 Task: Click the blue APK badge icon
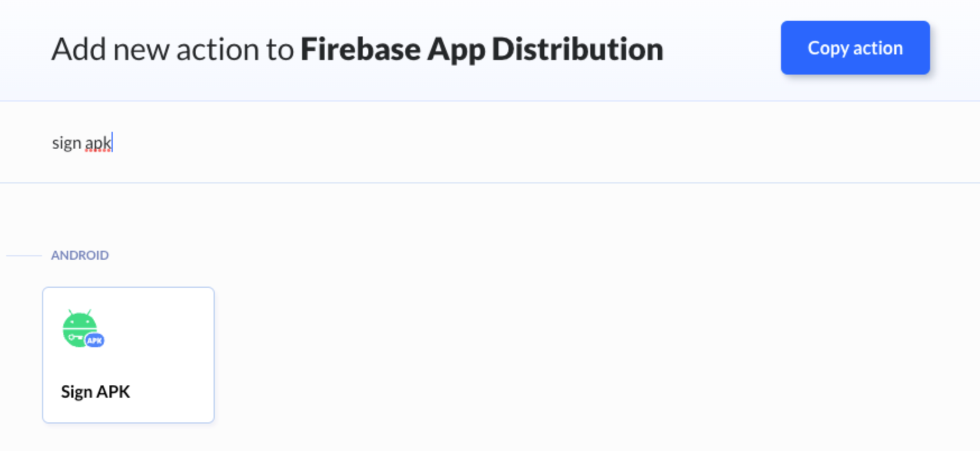point(95,340)
